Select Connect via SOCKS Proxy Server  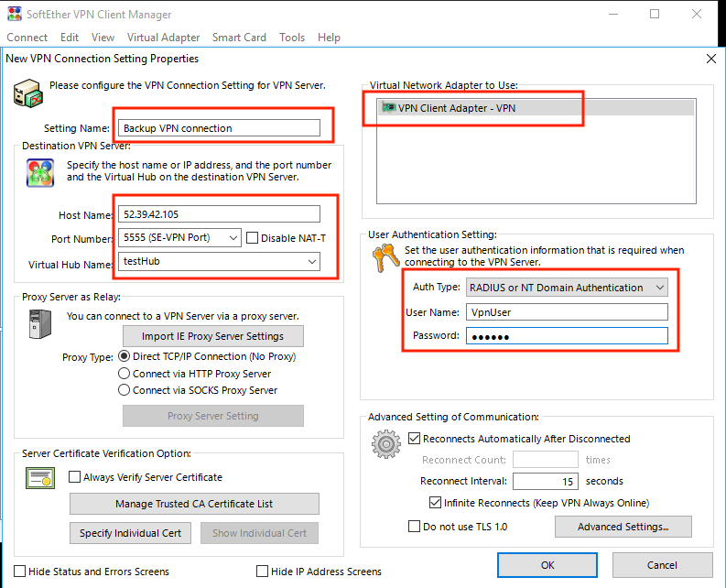(125, 390)
